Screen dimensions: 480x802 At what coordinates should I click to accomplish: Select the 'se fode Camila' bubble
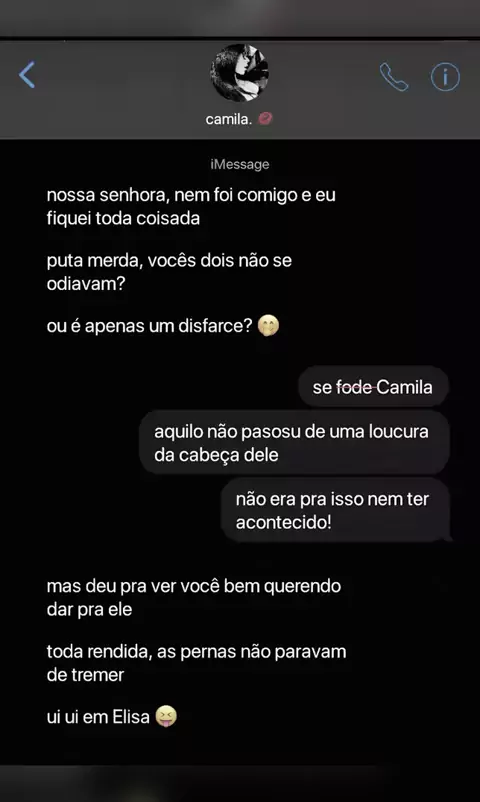pyautogui.click(x=373, y=387)
